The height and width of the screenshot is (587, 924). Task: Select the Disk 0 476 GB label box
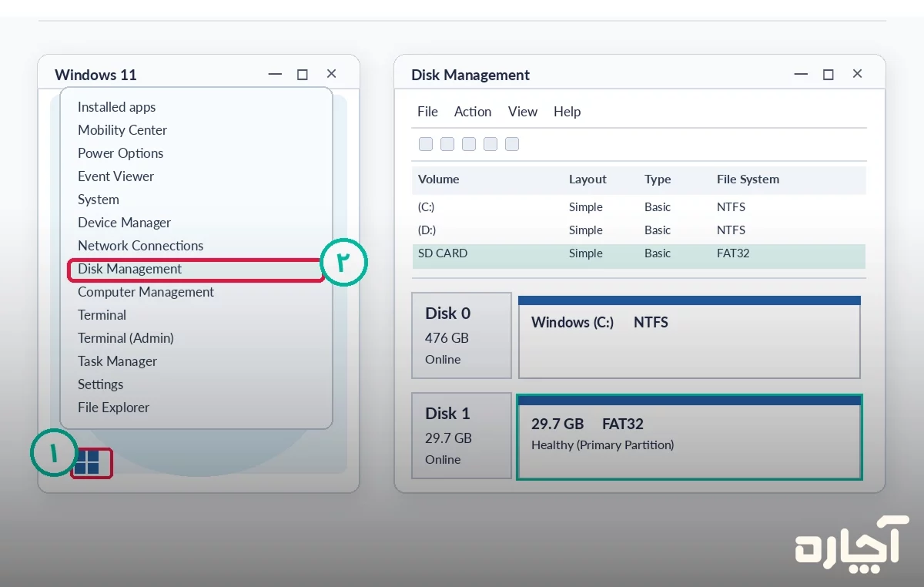tap(461, 335)
